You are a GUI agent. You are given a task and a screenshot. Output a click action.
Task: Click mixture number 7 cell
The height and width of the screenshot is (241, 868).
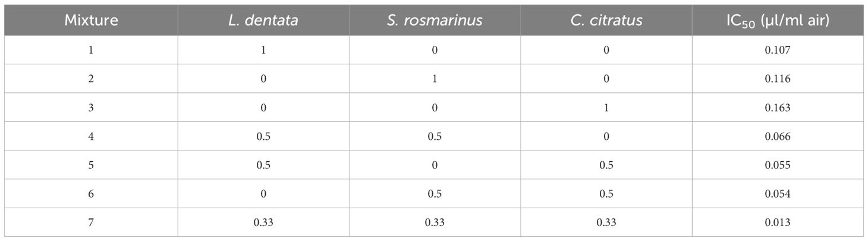tap(91, 223)
